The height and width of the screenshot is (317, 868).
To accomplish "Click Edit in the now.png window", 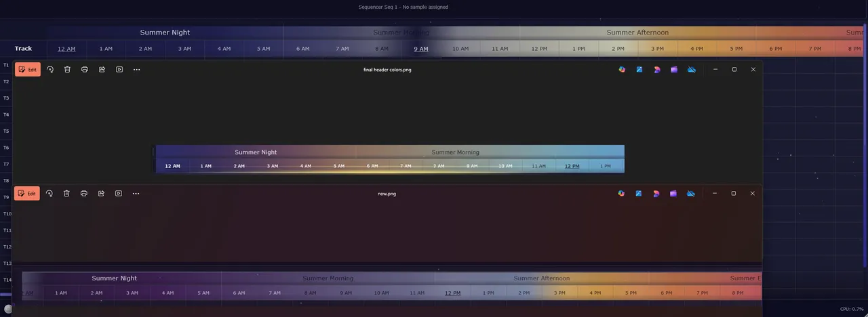I will point(27,193).
